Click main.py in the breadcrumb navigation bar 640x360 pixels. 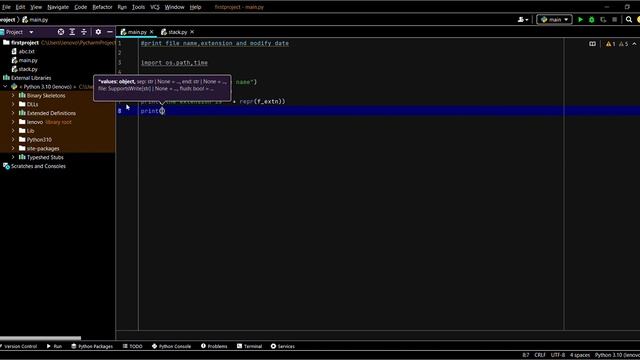coord(35,20)
